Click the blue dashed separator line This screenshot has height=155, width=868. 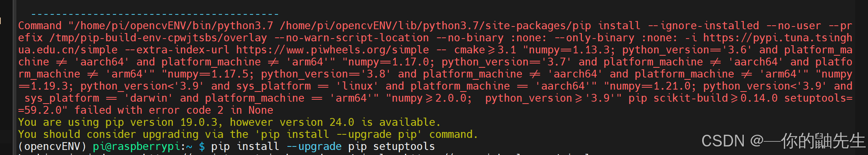point(155,15)
